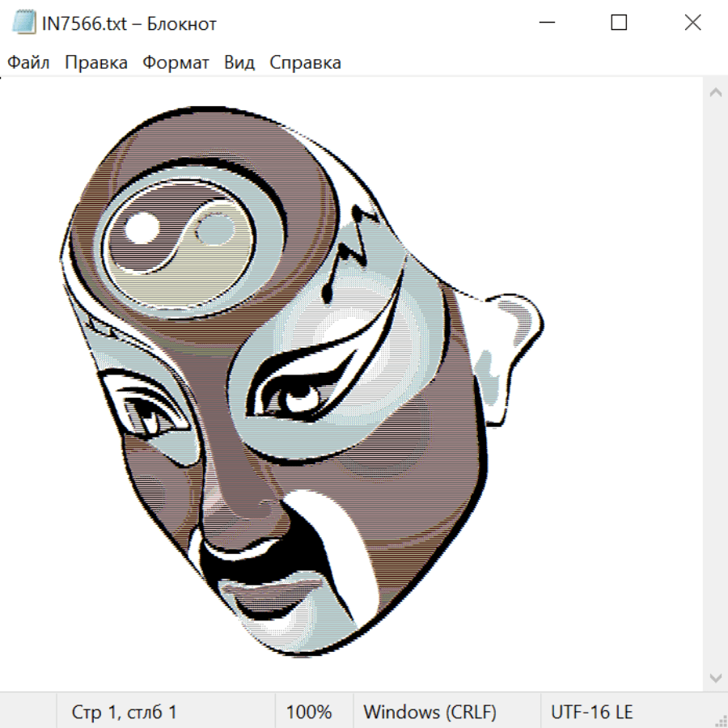The width and height of the screenshot is (728, 728).
Task: Click the Notepad icon in the title bar
Action: tap(24, 23)
